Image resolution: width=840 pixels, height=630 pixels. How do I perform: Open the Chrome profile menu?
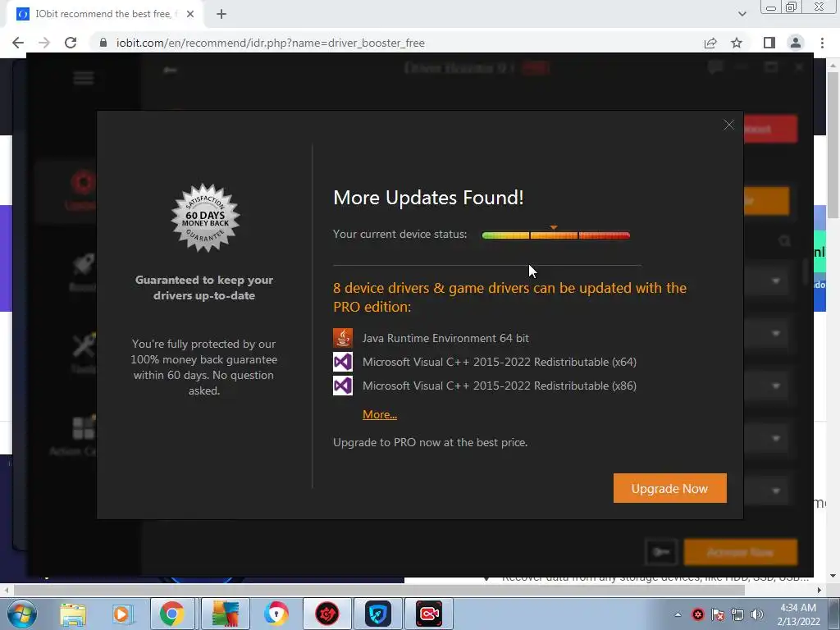tap(796, 43)
